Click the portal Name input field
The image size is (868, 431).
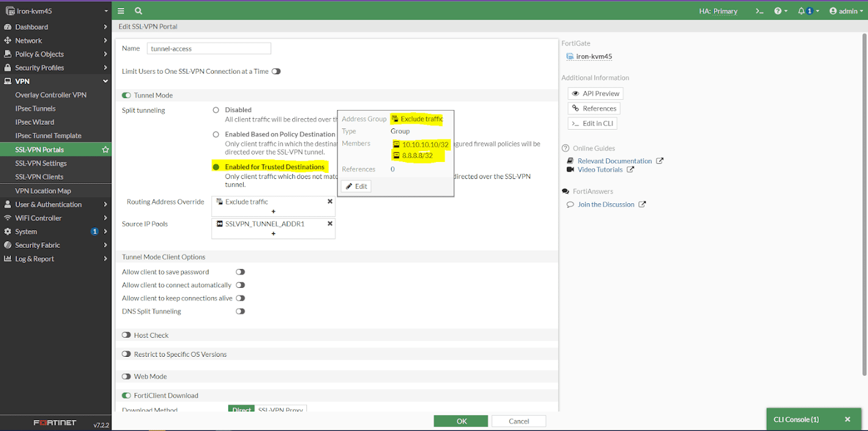(209, 48)
